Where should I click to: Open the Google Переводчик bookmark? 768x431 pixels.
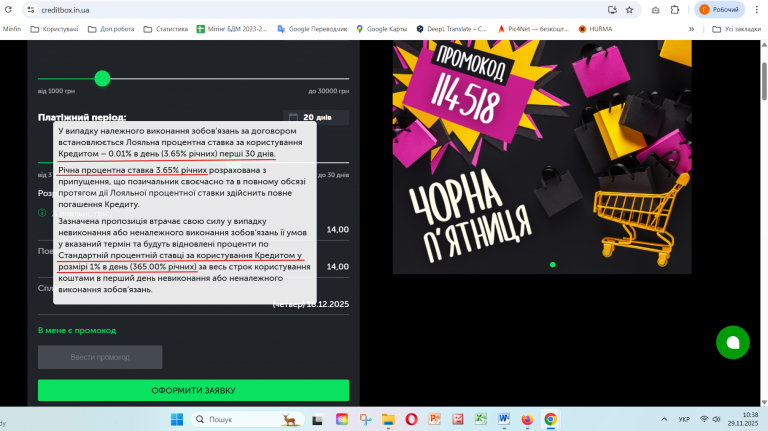(x=312, y=29)
